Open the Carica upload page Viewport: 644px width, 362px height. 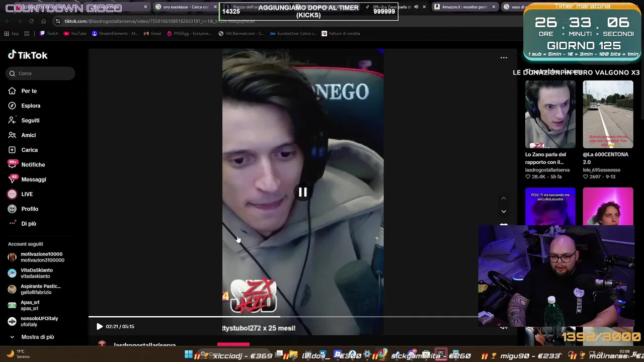[29, 150]
